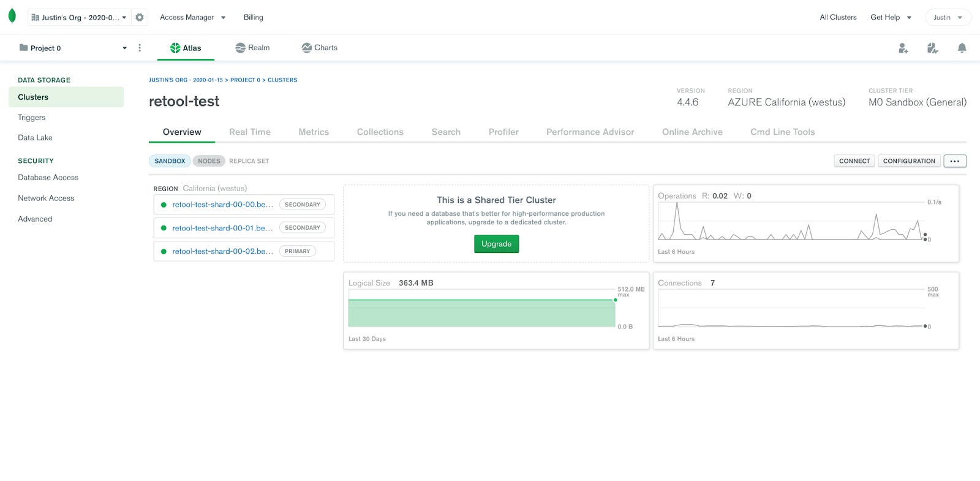This screenshot has width=980, height=481.
Task: Click CLUSTERS breadcrumb link
Action: 282,80
